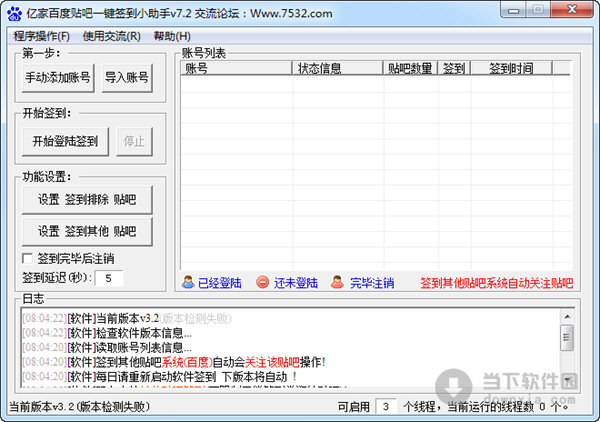Click 设置 签到排除 贴吧 button
The height and width of the screenshot is (422, 600).
pyautogui.click(x=87, y=200)
